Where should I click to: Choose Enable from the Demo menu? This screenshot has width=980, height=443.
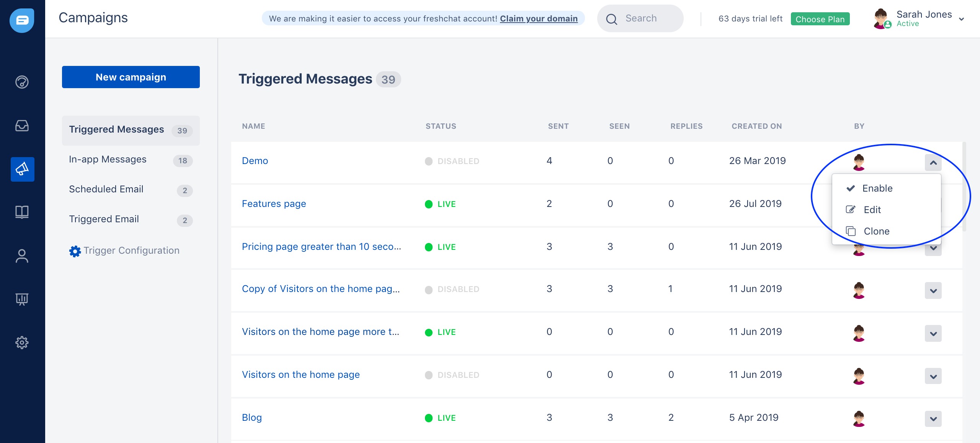(x=887, y=188)
